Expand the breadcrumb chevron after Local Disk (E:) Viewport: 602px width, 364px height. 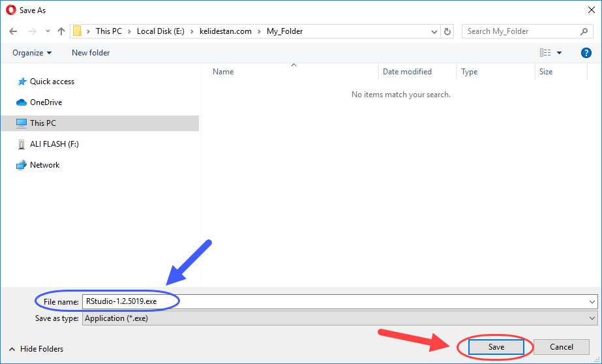pos(192,31)
